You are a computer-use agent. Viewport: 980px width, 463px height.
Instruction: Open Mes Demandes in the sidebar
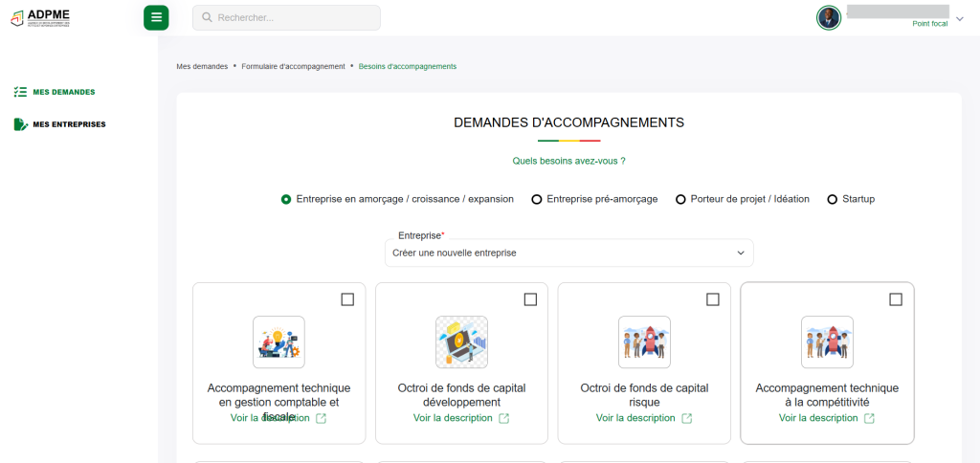coord(63,92)
